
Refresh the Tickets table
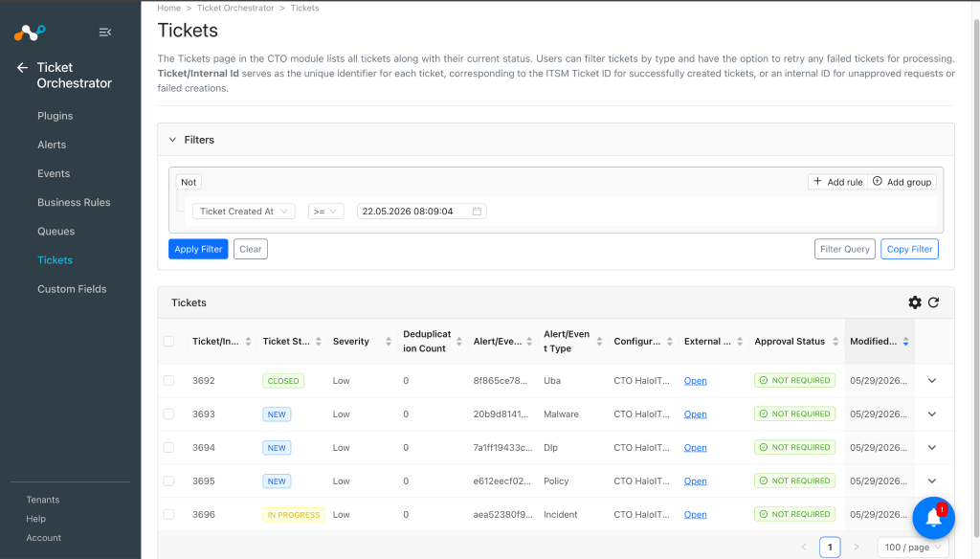pos(934,302)
